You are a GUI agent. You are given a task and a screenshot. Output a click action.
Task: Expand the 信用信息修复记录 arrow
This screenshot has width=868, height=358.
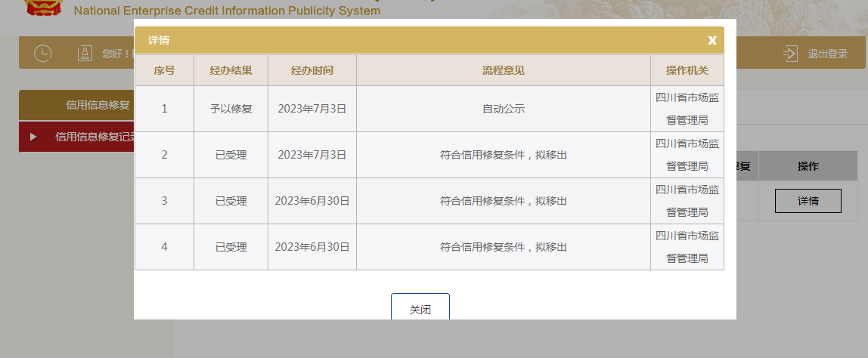[33, 137]
